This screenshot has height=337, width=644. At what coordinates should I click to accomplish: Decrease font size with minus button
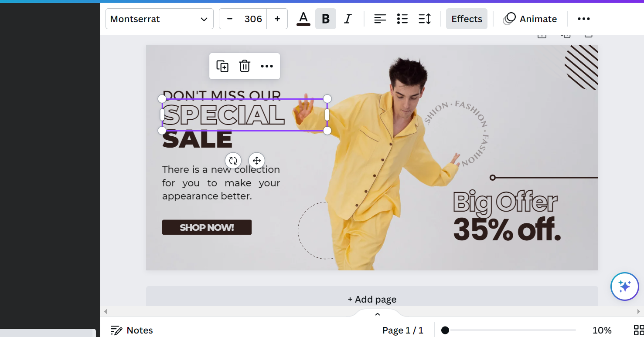coord(230,19)
